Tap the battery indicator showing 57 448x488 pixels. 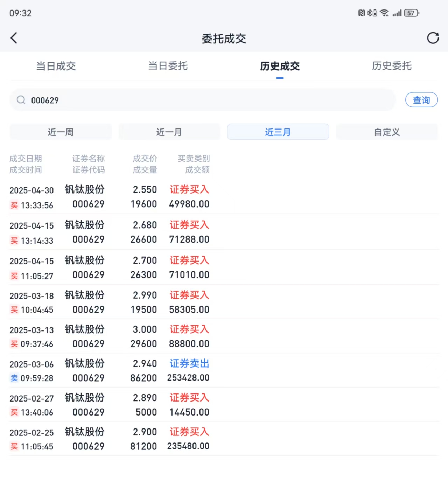click(412, 13)
